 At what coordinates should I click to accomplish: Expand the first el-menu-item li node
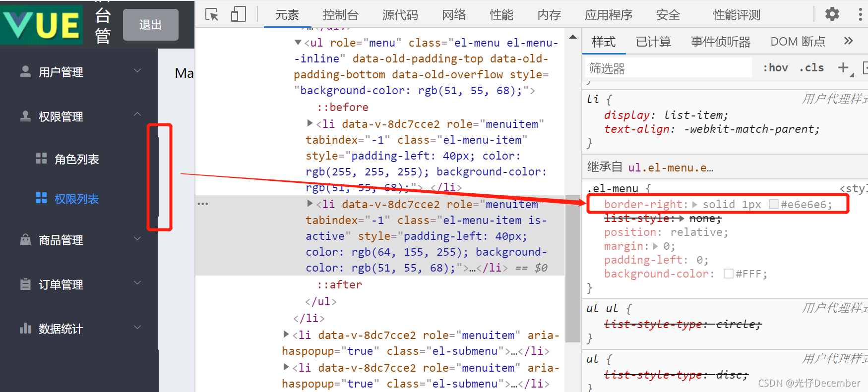click(x=310, y=123)
